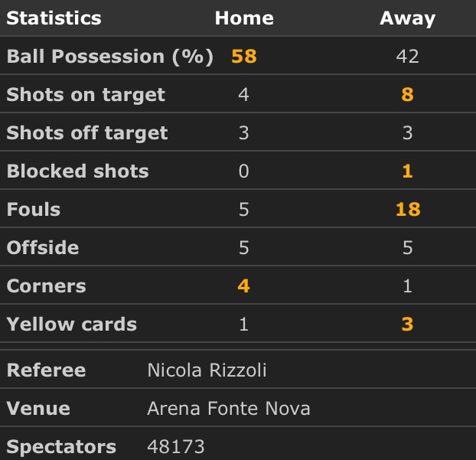Image resolution: width=476 pixels, height=460 pixels.
Task: Click the away possession value 42
Action: pyautogui.click(x=407, y=57)
